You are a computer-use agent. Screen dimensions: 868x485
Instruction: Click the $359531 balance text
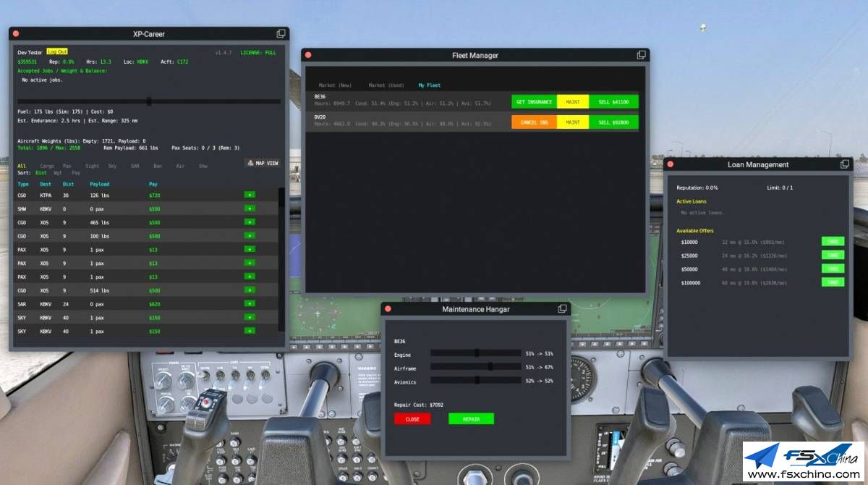pyautogui.click(x=27, y=62)
